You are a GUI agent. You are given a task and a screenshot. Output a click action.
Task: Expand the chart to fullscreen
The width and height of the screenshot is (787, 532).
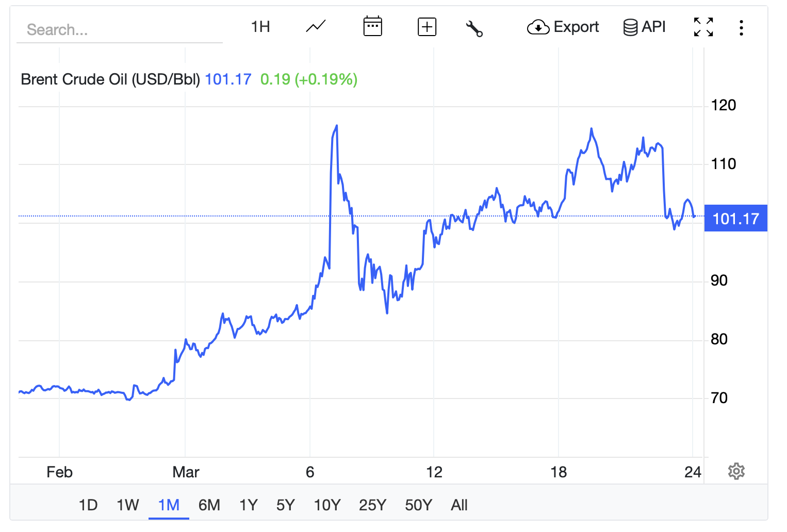[702, 27]
